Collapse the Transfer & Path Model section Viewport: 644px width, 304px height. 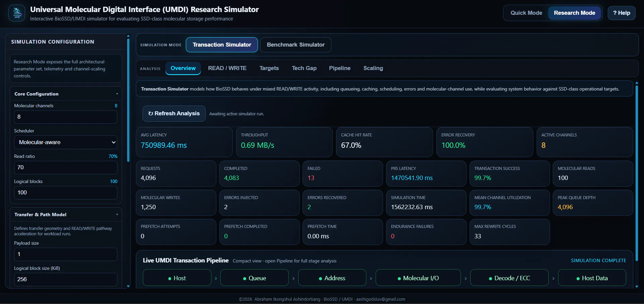click(x=66, y=215)
